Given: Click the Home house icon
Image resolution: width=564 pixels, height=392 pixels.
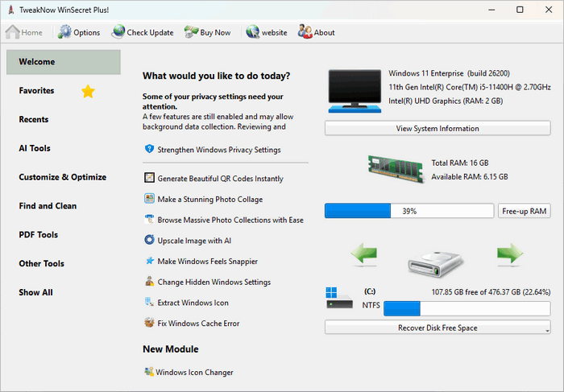Looking at the screenshot, I should click(13, 32).
